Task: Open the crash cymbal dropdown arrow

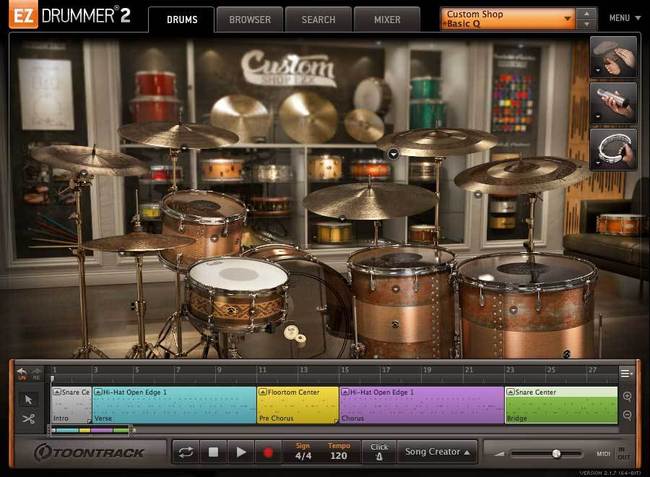Action: pyautogui.click(x=393, y=154)
